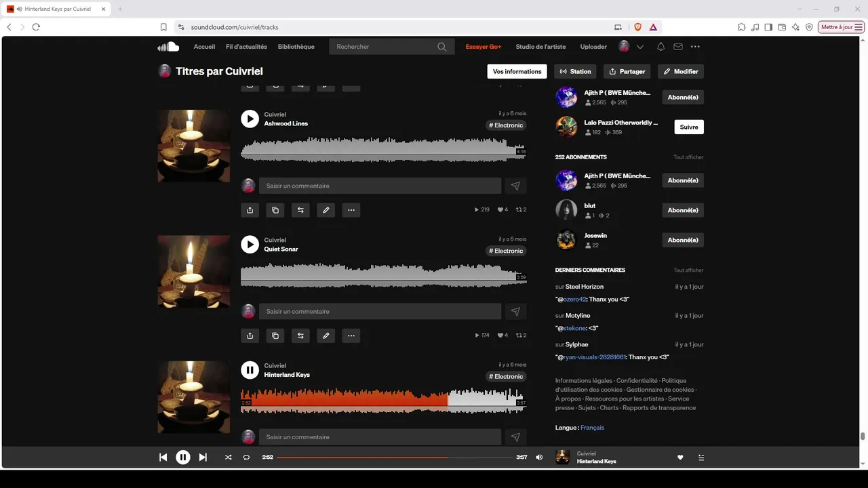The width and height of the screenshot is (868, 488).
Task: Unfollow Ajith P in suggested list
Action: 683,97
